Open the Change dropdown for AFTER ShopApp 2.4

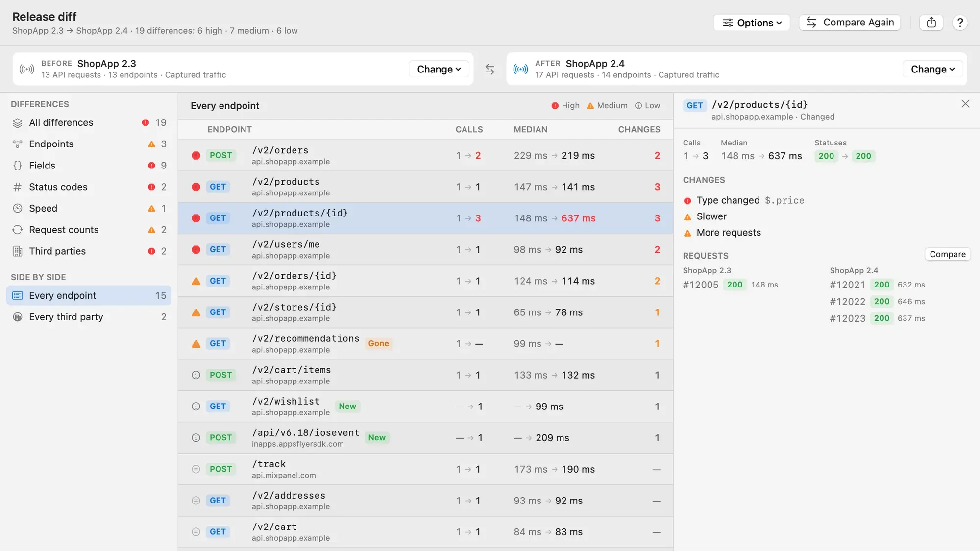932,69
